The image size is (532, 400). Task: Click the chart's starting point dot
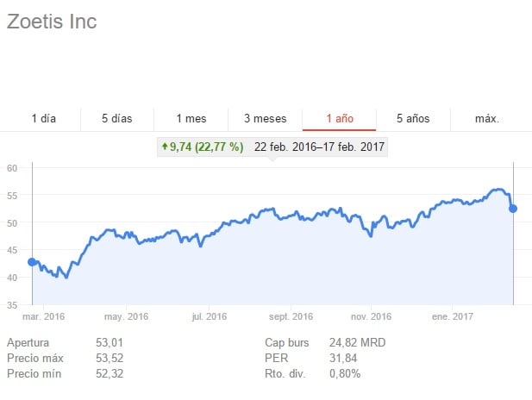[32, 262]
